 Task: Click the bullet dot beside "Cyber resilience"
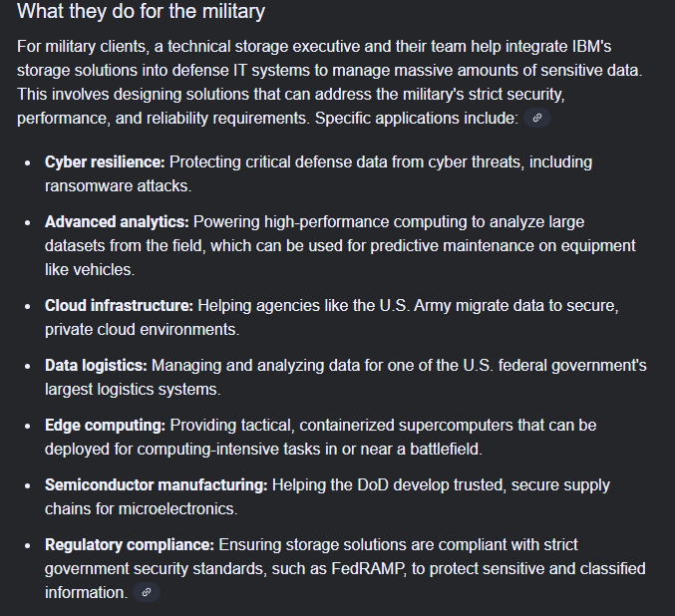(27, 162)
